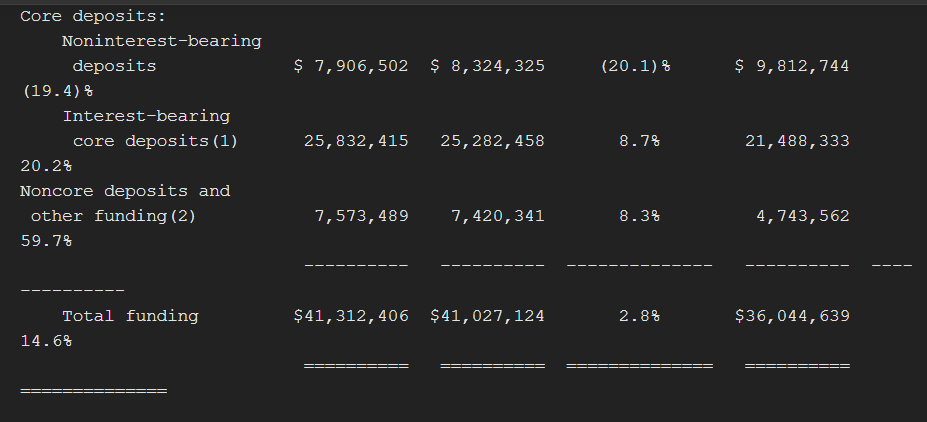Select the total $41,312,406
This screenshot has width=927, height=422.
click(350, 316)
